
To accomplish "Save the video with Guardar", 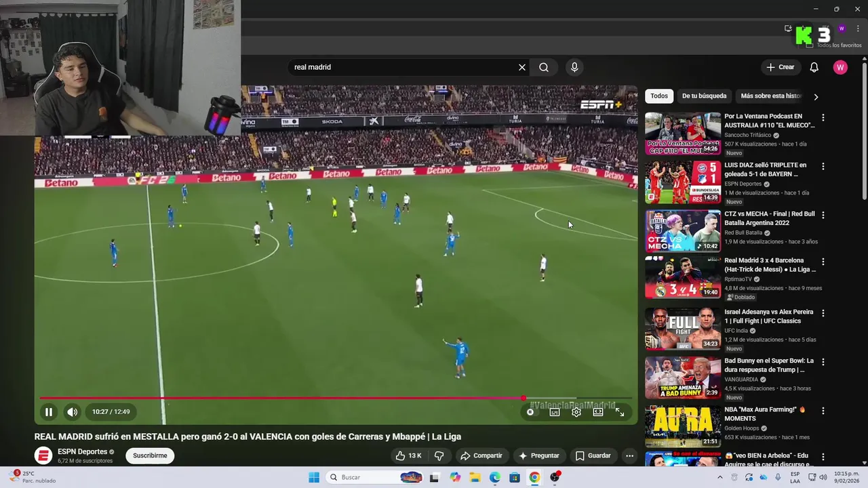I will point(593,455).
